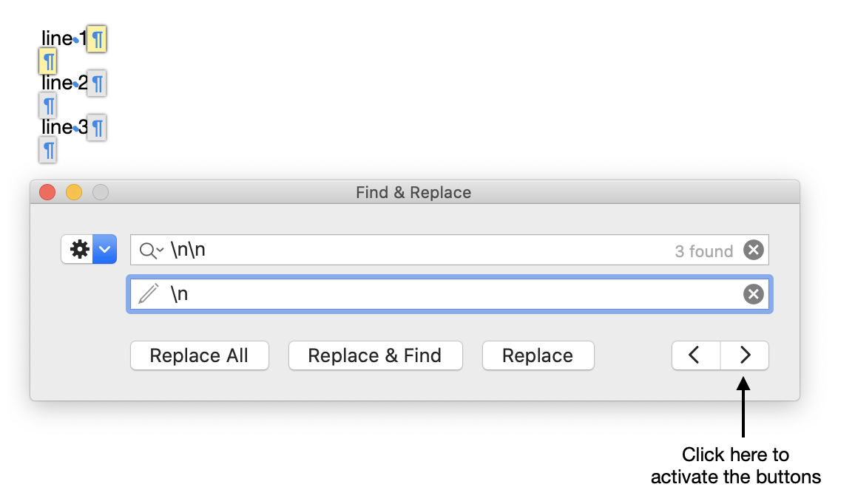
Task: Click the pilcrow mark after line 2
Action: pyautogui.click(x=97, y=84)
